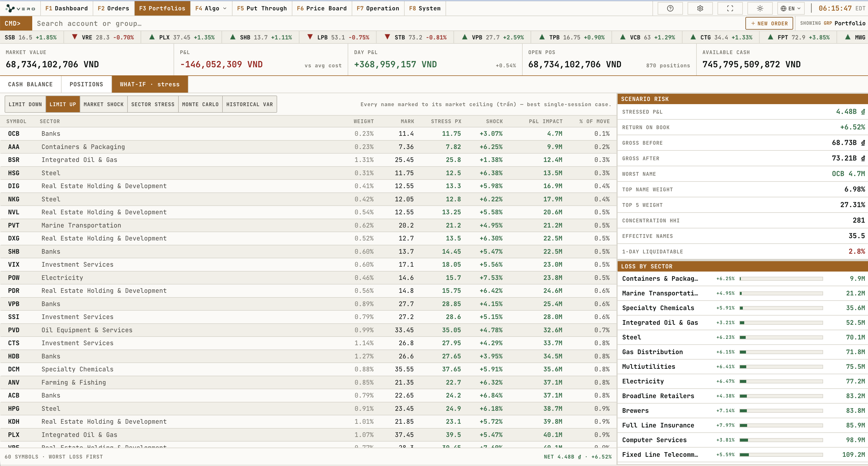The width and height of the screenshot is (868, 466).
Task: Click the VCB up-arrow ticker icon
Action: (623, 37)
